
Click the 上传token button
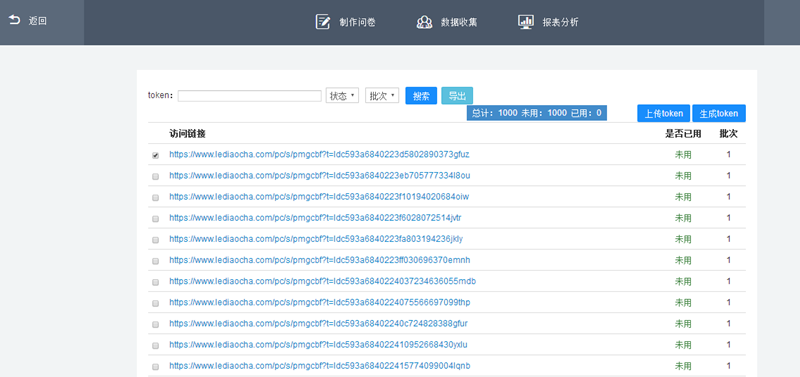click(x=664, y=113)
